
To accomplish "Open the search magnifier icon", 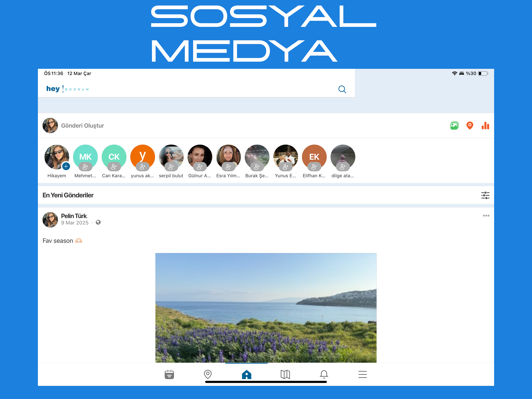I will pos(342,89).
